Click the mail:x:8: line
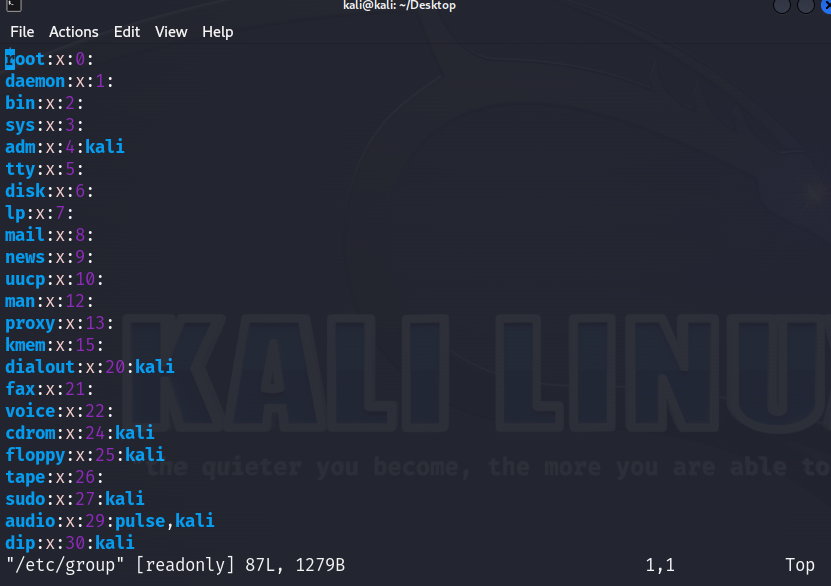The image size is (831, 586). (49, 235)
